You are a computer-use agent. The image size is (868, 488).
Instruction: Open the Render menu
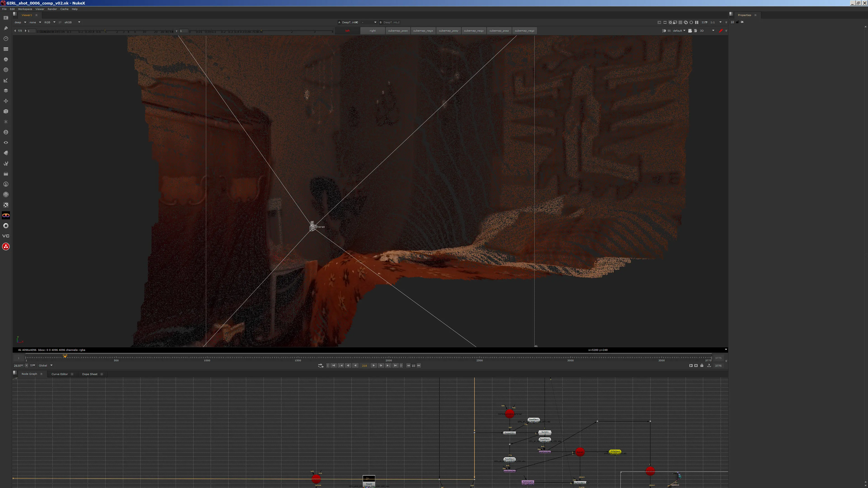coord(52,9)
